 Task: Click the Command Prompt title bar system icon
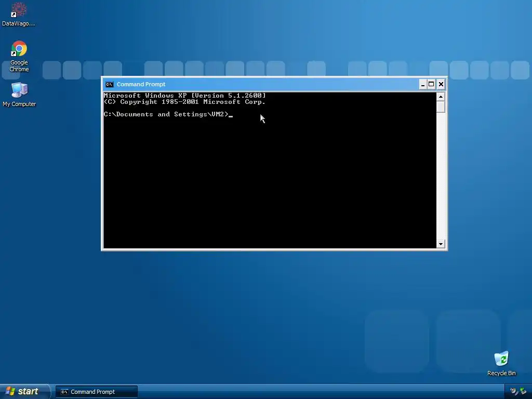pos(109,85)
